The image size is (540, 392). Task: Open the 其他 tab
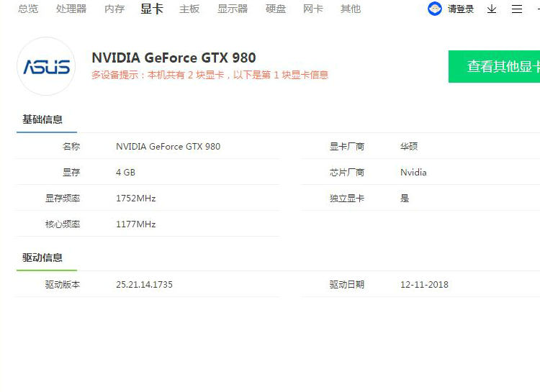pos(351,9)
